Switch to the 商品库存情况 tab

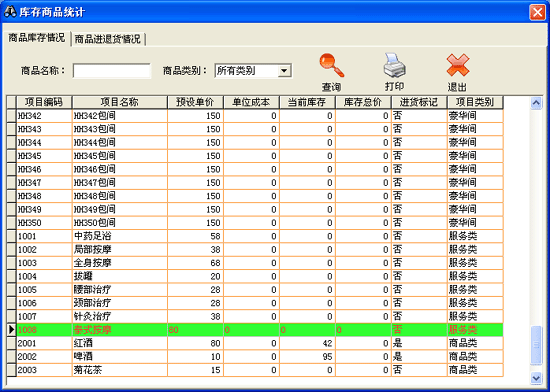click(36, 38)
